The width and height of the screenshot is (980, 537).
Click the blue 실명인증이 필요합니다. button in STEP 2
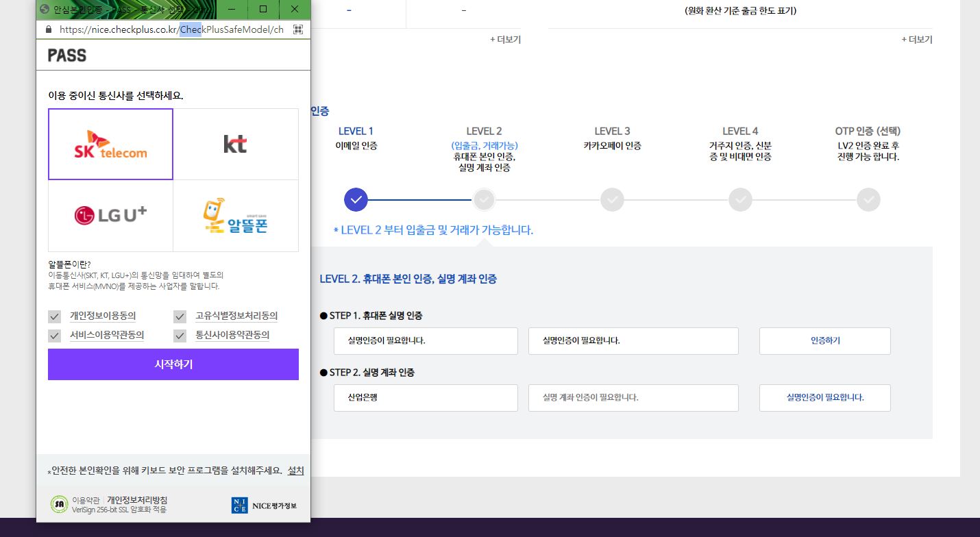click(x=825, y=397)
